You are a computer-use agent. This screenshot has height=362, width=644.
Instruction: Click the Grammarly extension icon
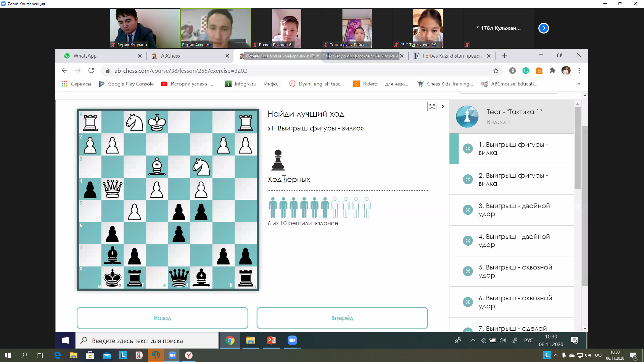pyautogui.click(x=526, y=71)
